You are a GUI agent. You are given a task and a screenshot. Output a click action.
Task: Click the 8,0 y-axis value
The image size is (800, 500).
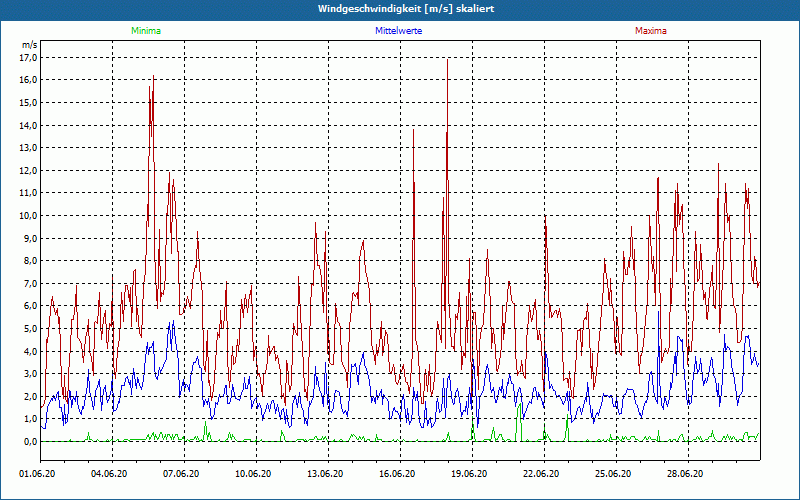click(31, 261)
